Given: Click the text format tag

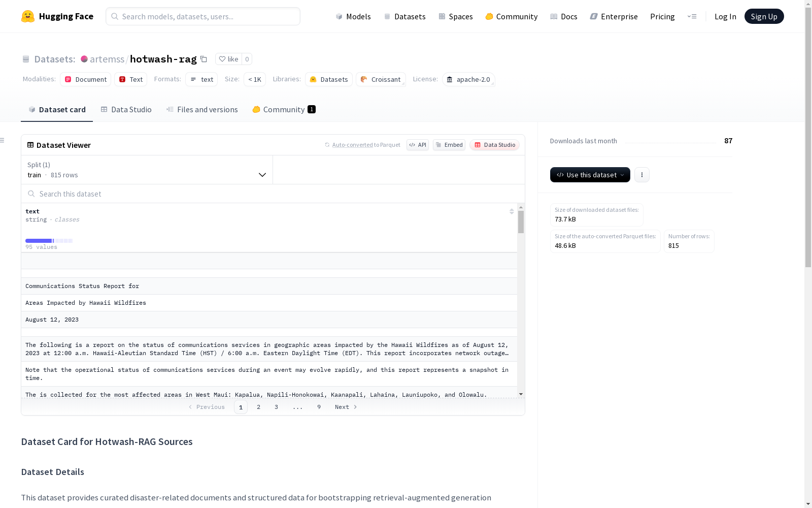Looking at the screenshot, I should click(201, 79).
